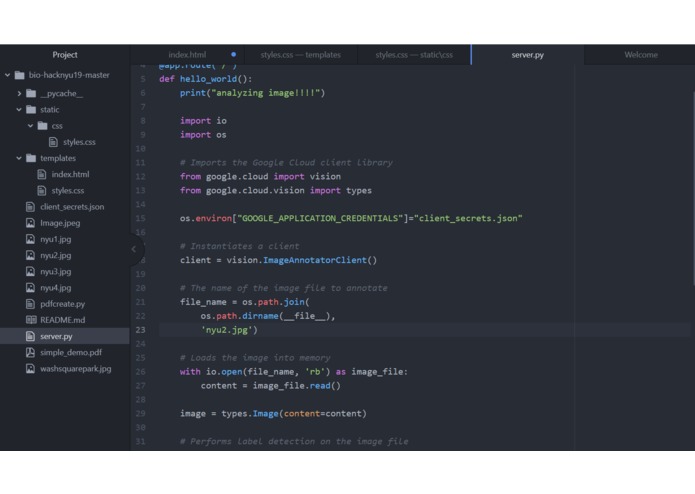Click hello_world function name
Viewport: 695px width, 494px height.
208,79
